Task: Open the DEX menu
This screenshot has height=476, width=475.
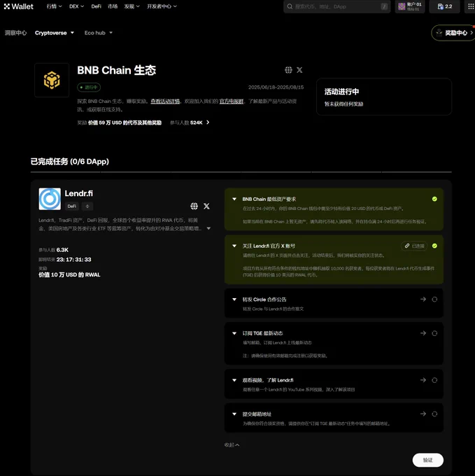Action: pyautogui.click(x=76, y=6)
